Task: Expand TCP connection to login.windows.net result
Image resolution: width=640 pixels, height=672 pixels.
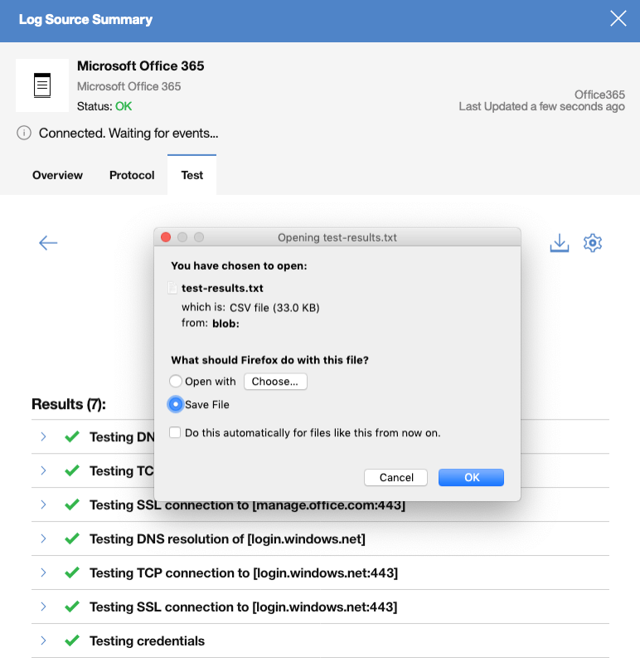Action: click(x=43, y=572)
